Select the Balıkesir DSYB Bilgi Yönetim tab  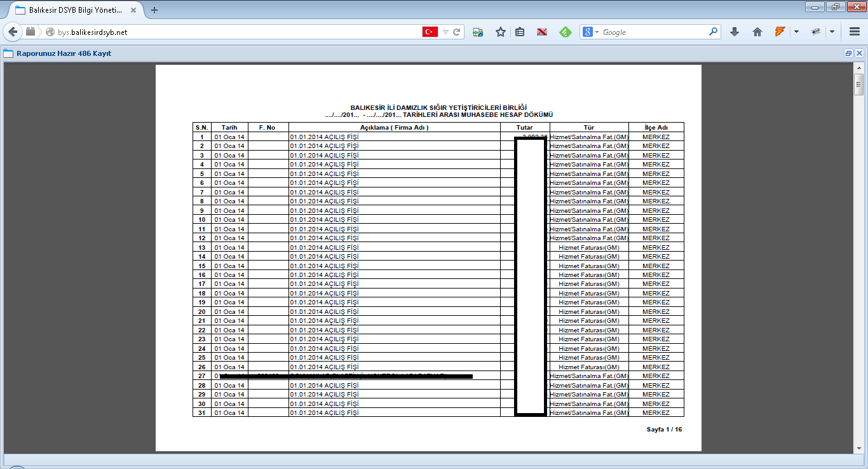click(74, 10)
